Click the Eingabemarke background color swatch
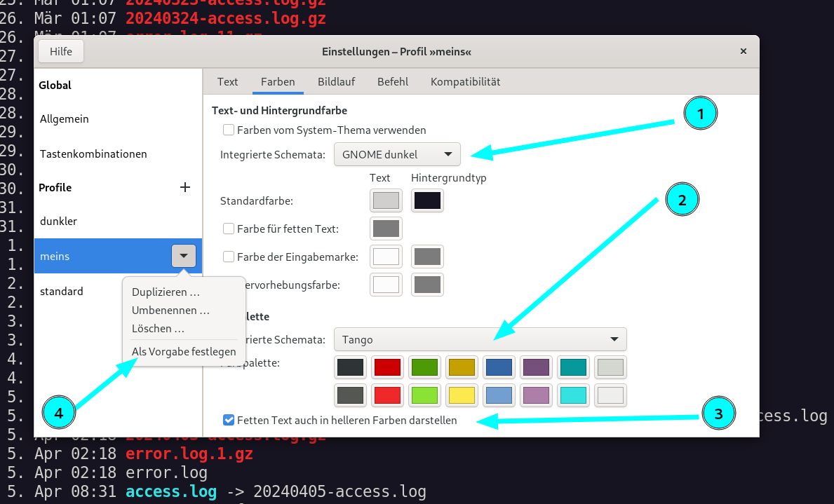Viewport: 834px width, 504px height. pyautogui.click(x=427, y=257)
